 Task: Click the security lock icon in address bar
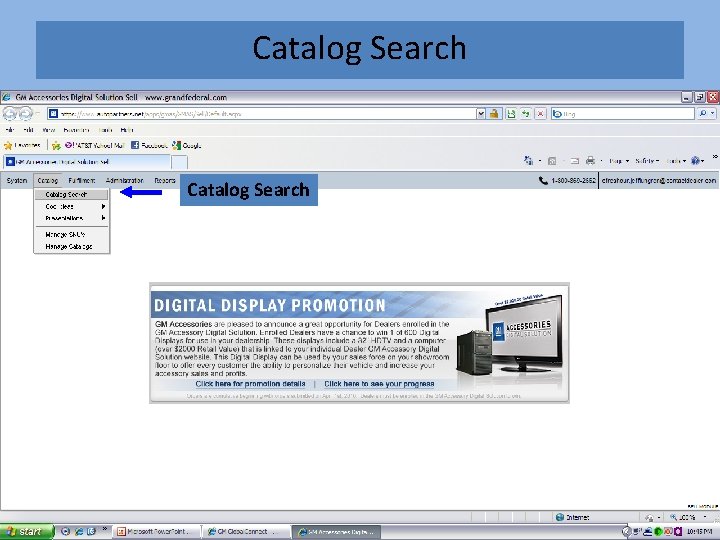[494, 113]
